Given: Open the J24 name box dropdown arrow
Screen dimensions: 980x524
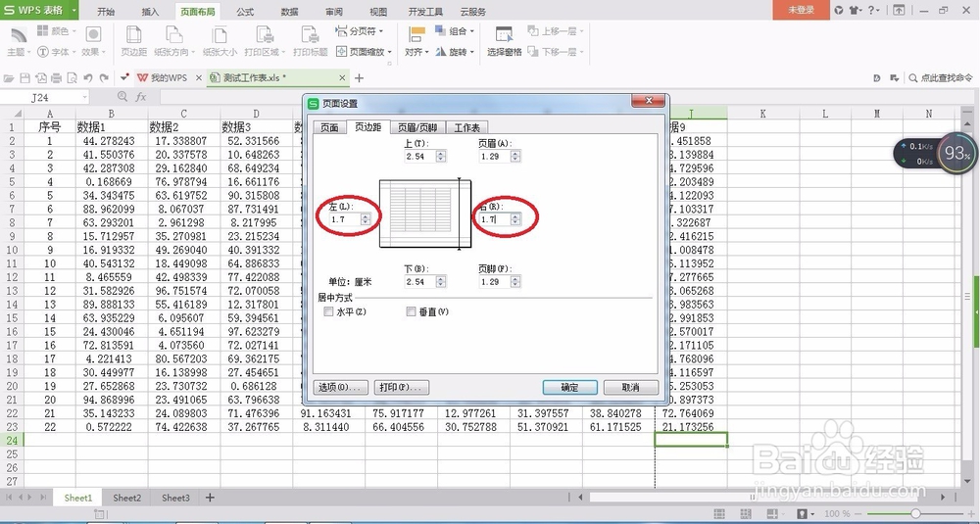Looking at the screenshot, I should [x=84, y=97].
